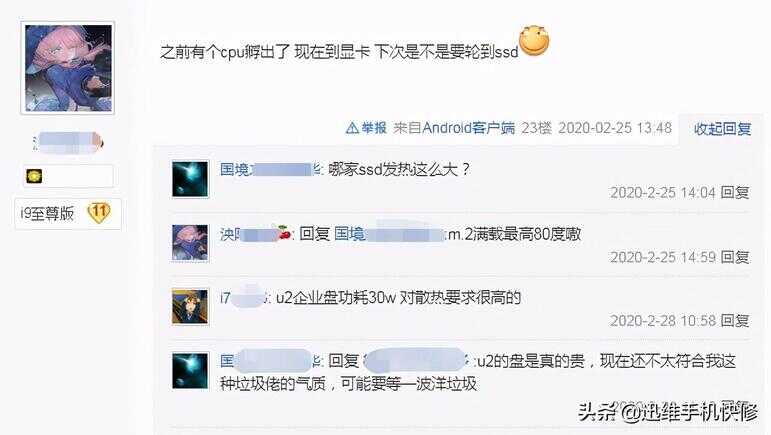Collapse replies with 收起回复
This screenshot has height=435, width=771.
coord(722,129)
